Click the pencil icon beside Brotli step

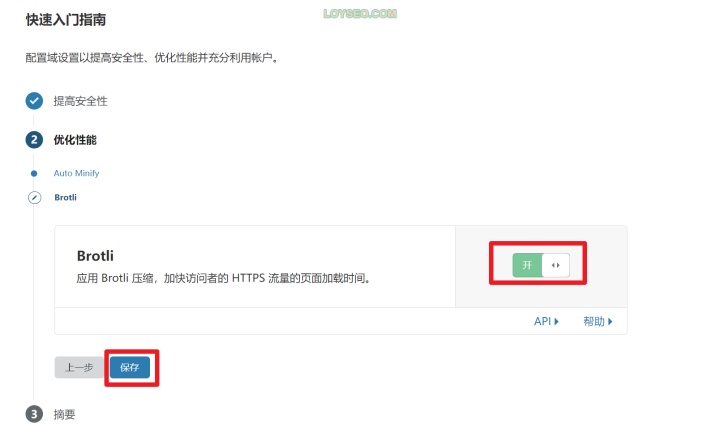click(x=34, y=198)
